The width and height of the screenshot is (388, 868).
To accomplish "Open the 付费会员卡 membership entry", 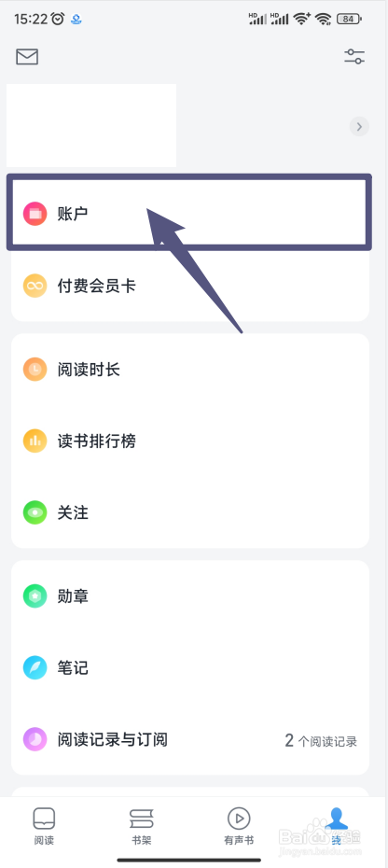I will 190,286.
